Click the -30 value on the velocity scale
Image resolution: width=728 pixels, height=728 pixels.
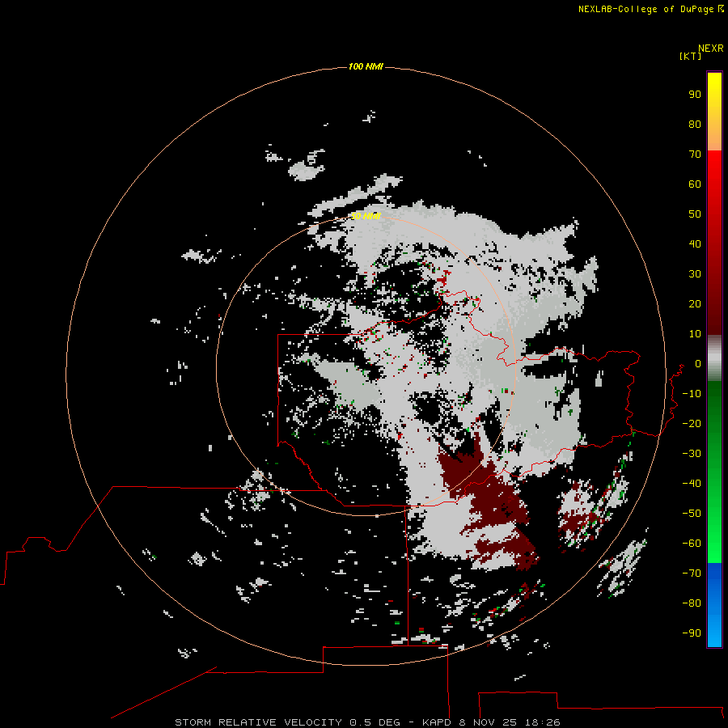point(692,454)
